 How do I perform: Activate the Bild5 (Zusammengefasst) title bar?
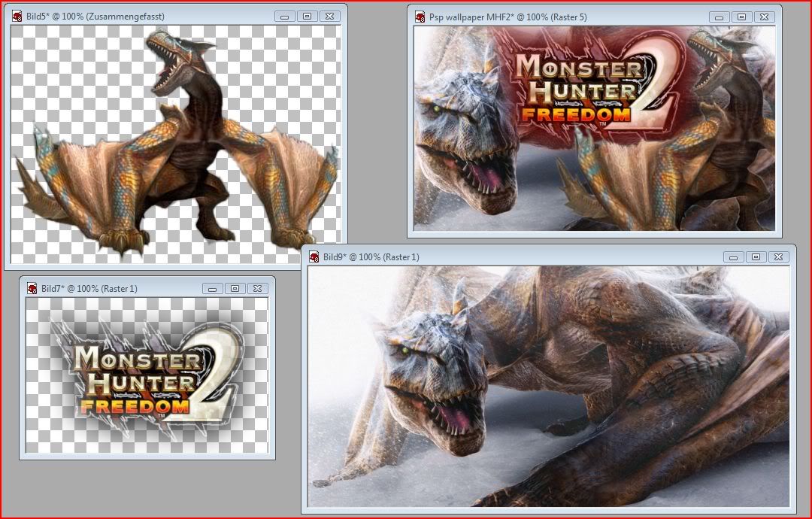[x=150, y=16]
